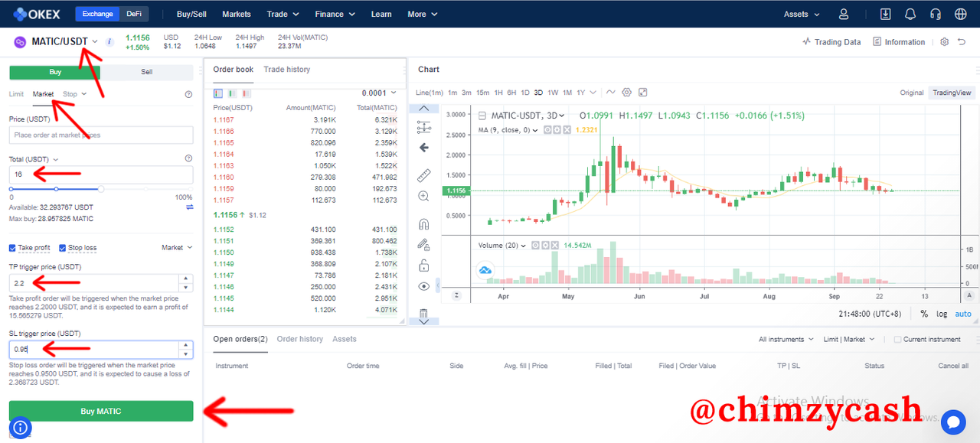Click Cancel all orders
Image resolution: width=980 pixels, height=443 pixels.
(953, 366)
